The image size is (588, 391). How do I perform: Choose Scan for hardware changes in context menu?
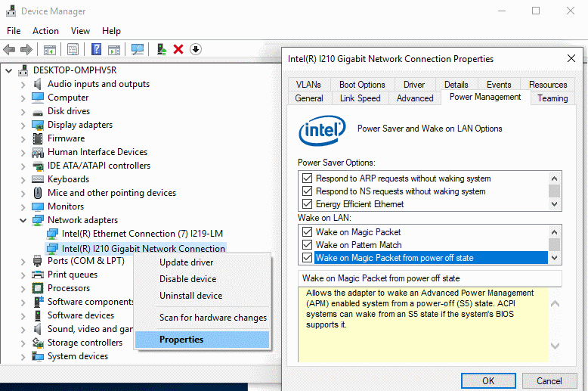pos(202,318)
